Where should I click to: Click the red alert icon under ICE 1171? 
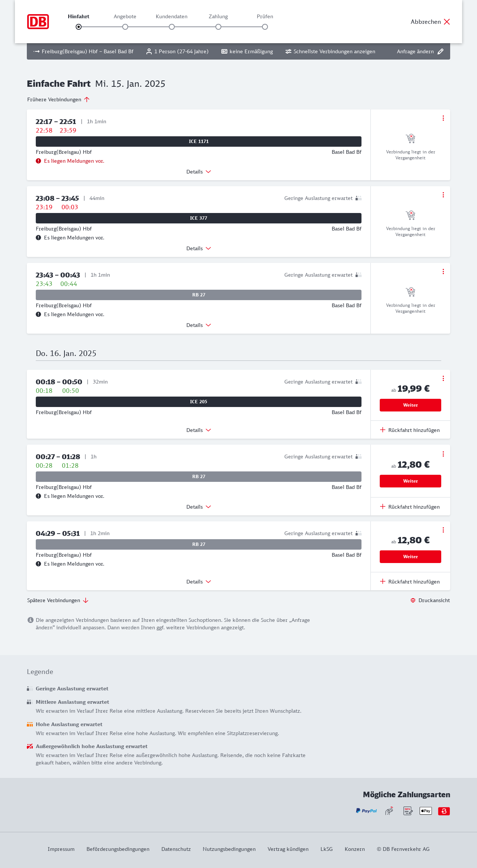38,161
